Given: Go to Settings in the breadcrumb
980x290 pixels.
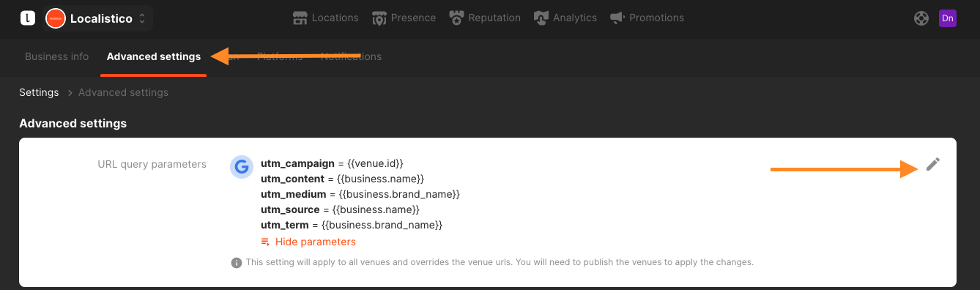Looking at the screenshot, I should click(39, 92).
